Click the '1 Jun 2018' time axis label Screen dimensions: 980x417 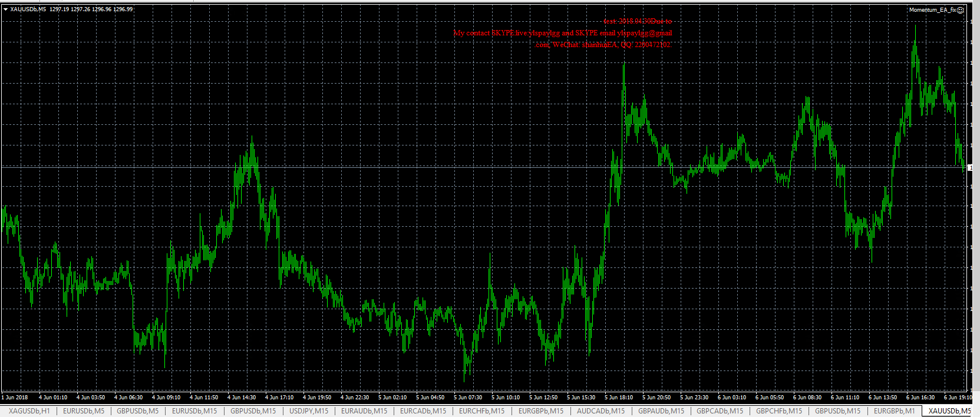point(15,398)
